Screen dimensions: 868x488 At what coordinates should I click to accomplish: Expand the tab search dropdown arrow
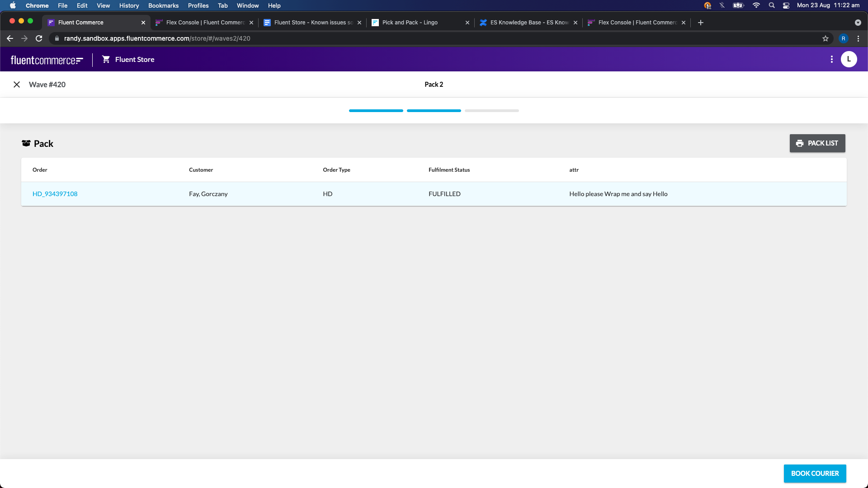click(858, 23)
